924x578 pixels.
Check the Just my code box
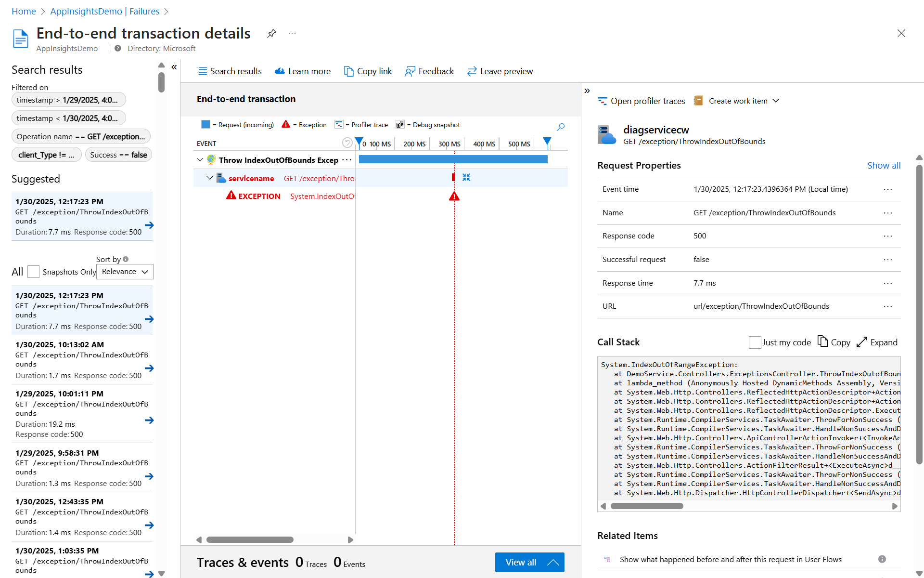pos(755,342)
